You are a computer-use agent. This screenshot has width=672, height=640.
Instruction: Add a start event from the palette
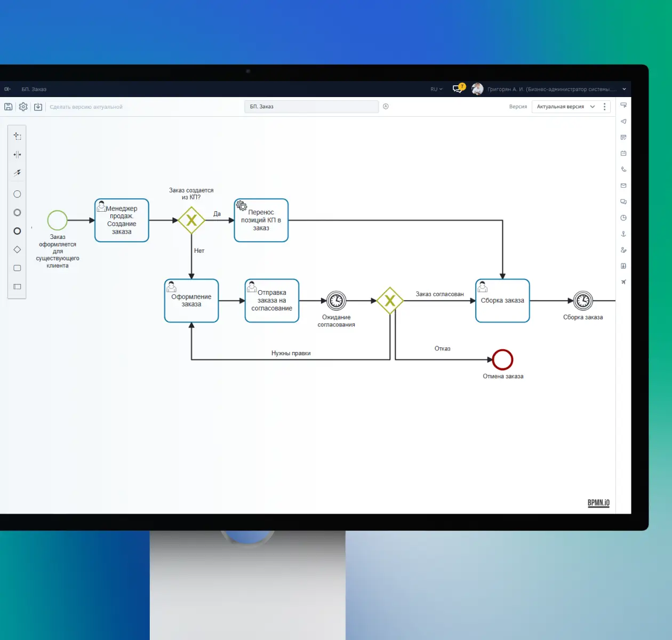17,194
